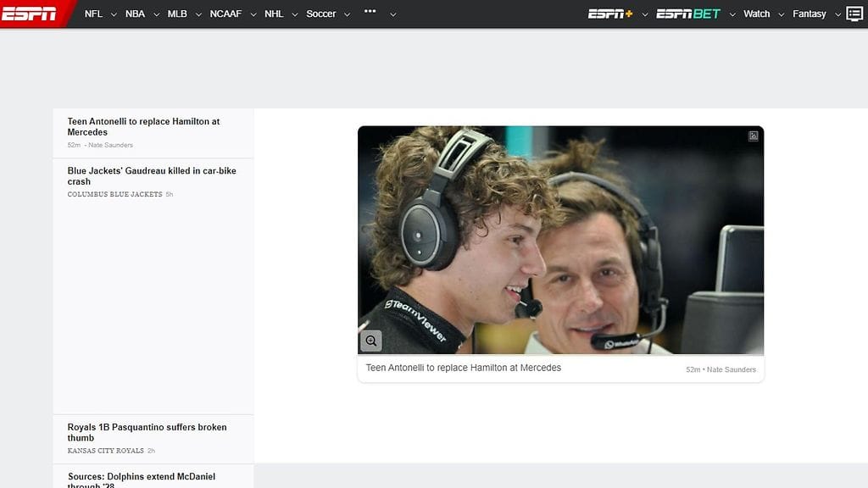This screenshot has width=868, height=488.
Task: Expand the Soccer dropdown chevron
Action: coord(347,14)
